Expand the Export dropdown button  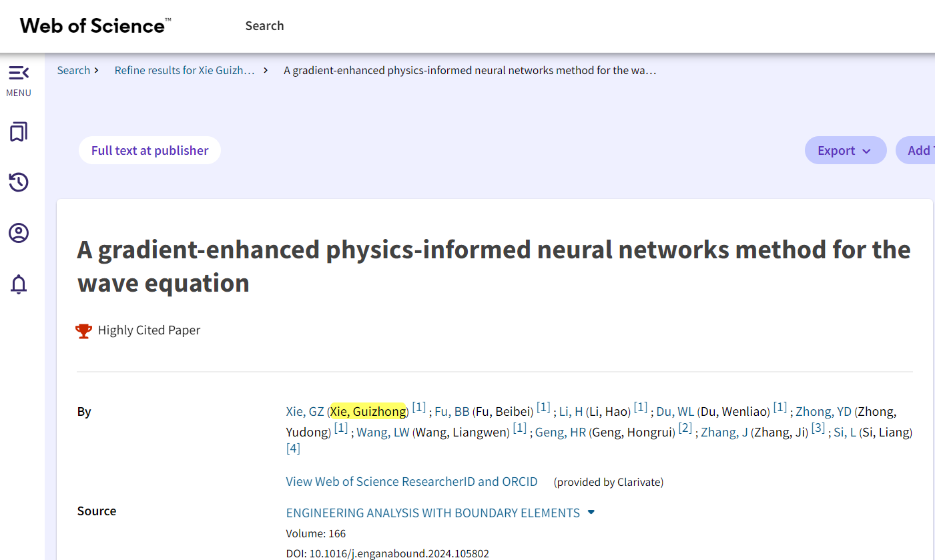[x=845, y=151]
